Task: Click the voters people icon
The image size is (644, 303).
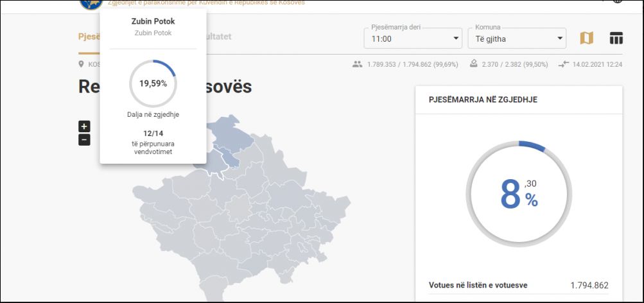Action: point(358,64)
